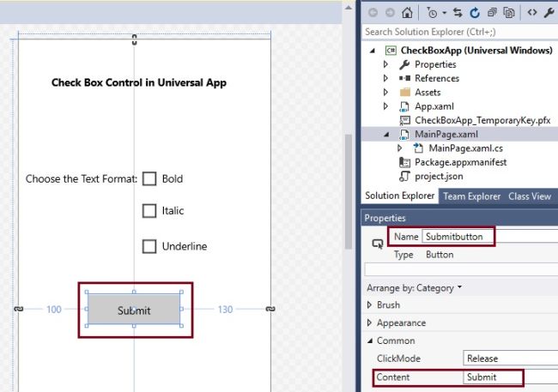Click the View Code icon
This screenshot has height=392, width=558.
(532, 13)
